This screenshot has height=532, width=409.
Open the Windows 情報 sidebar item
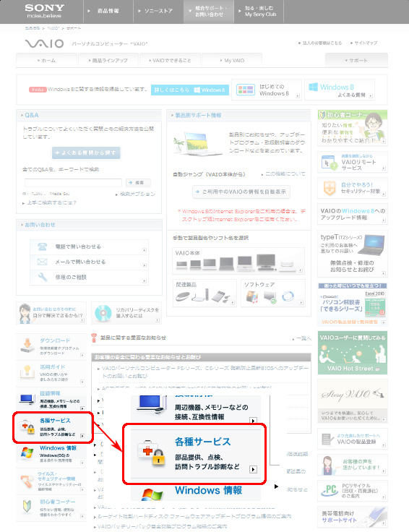[51, 455]
